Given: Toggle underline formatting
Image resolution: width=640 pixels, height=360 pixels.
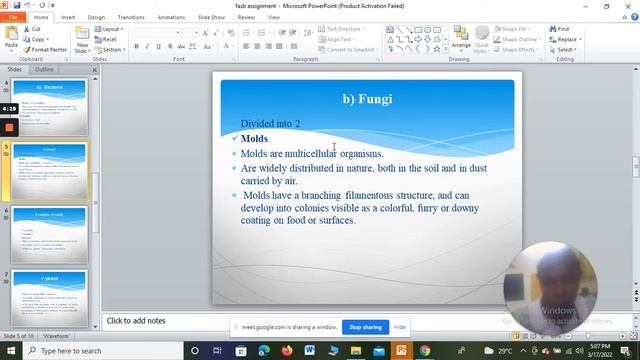Looking at the screenshot, I should pyautogui.click(x=158, y=46).
